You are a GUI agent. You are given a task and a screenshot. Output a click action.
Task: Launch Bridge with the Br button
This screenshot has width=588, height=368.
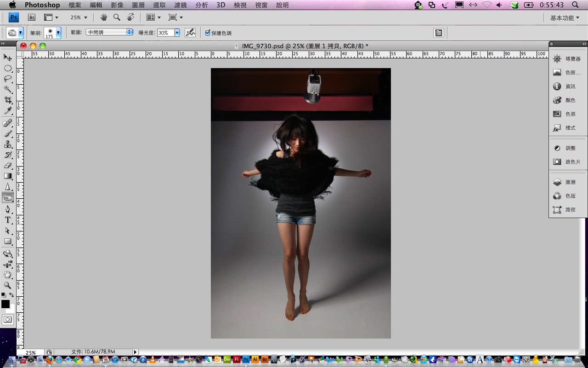click(x=32, y=17)
